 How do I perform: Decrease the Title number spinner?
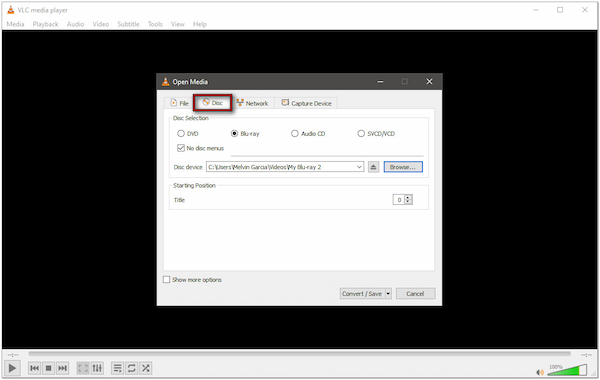[408, 202]
